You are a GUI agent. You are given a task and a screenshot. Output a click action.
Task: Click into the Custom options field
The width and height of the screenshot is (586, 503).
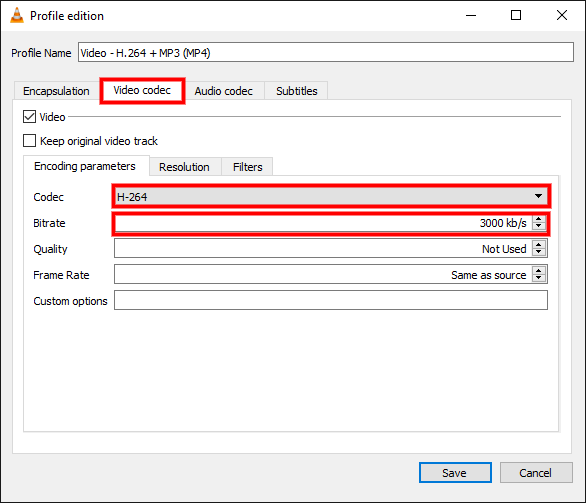[331, 300]
